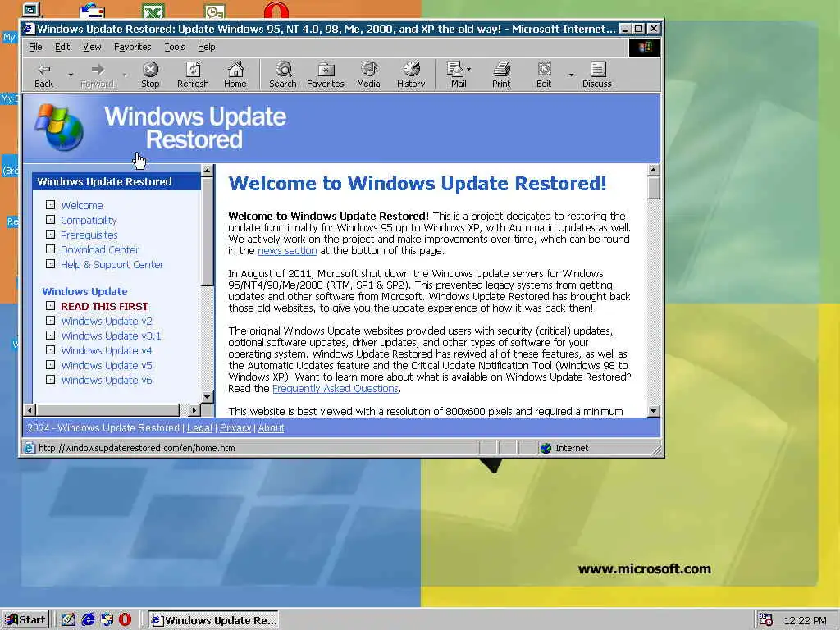Image resolution: width=840 pixels, height=630 pixels.
Task: Open the Edit menu
Action: (62, 47)
